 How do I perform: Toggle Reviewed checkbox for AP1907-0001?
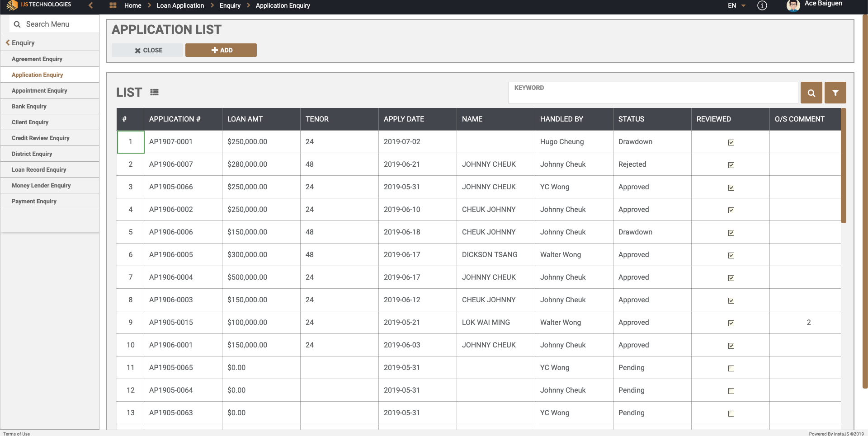[x=731, y=142]
